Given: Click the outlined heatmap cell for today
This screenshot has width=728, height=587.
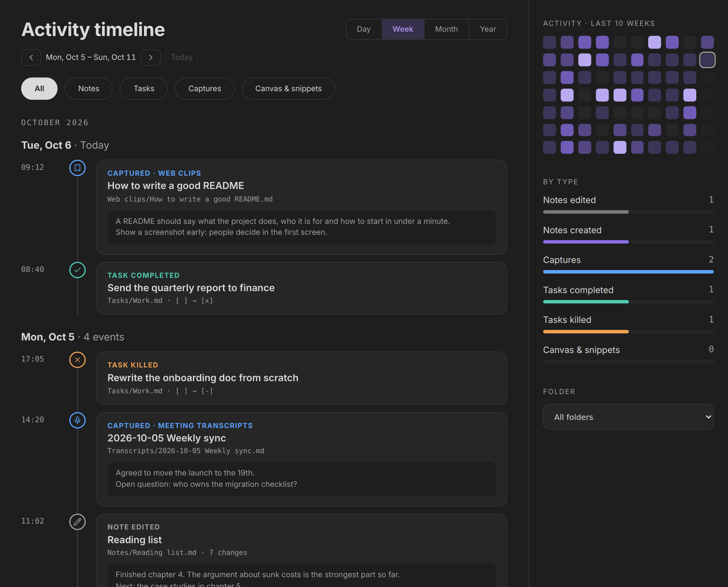Looking at the screenshot, I should point(707,60).
